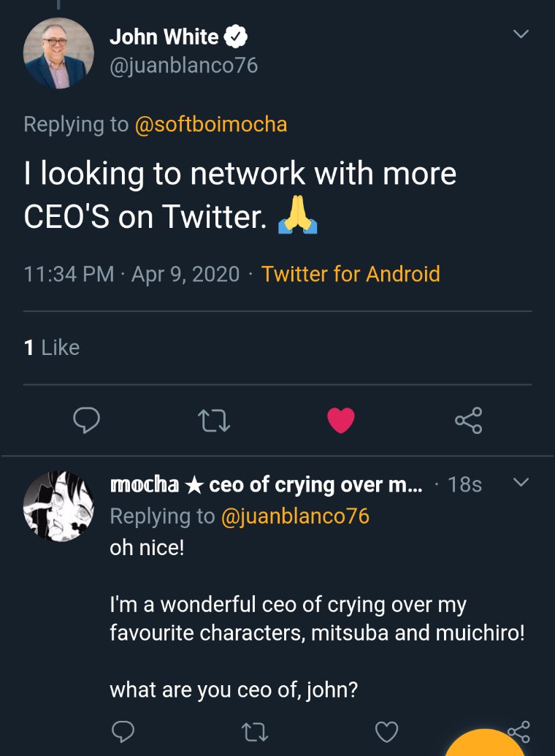The height and width of the screenshot is (756, 555).
Task: Expand dropdown arrow on mocha's reply
Action: point(520,483)
